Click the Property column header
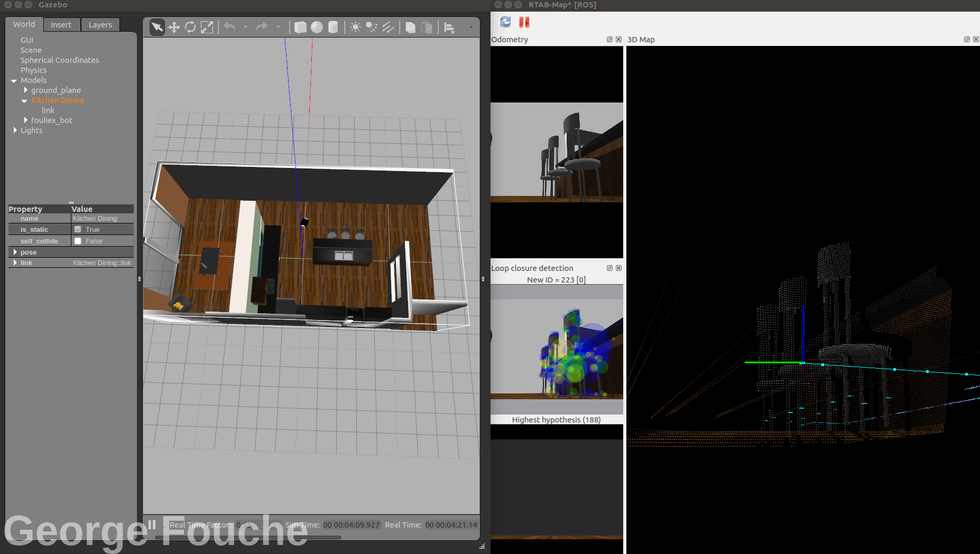 pos(39,209)
